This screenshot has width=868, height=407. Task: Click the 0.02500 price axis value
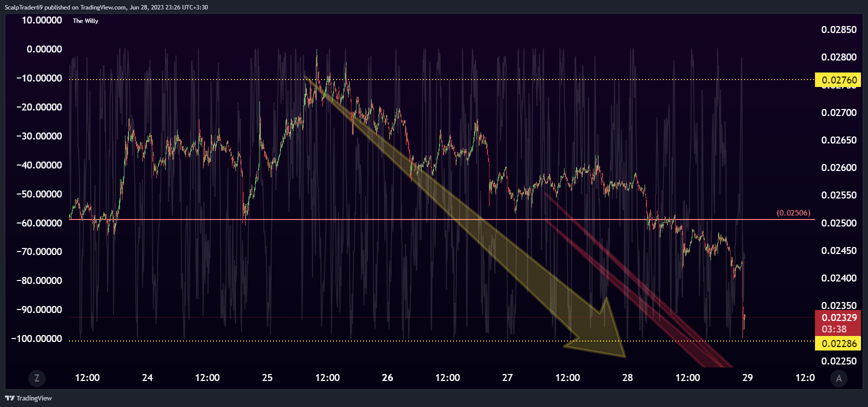click(838, 223)
